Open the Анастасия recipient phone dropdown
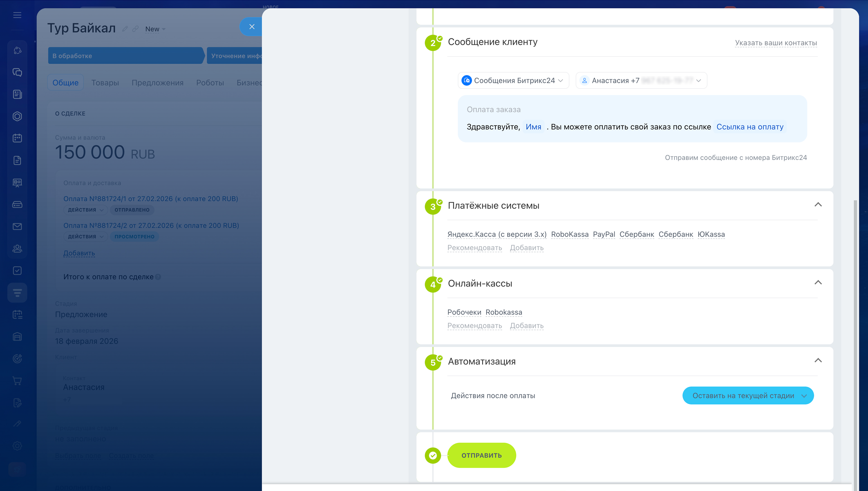This screenshot has width=868, height=491. tap(641, 81)
